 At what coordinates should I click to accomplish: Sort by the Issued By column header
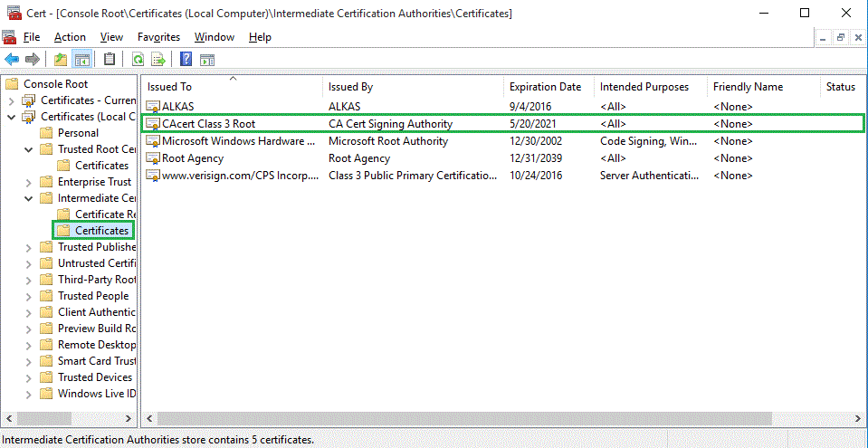point(350,87)
